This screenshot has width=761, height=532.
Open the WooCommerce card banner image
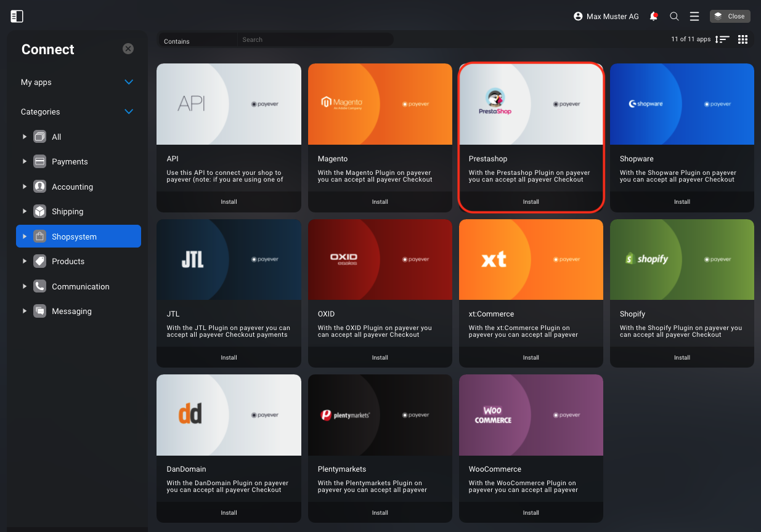pos(531,415)
